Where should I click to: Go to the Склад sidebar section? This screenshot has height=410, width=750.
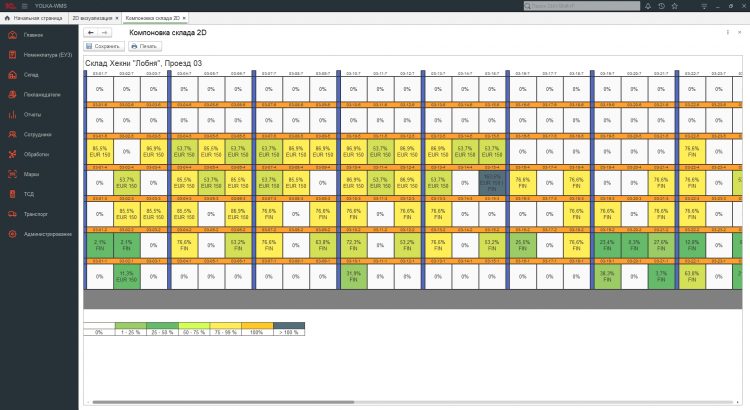[x=32, y=75]
